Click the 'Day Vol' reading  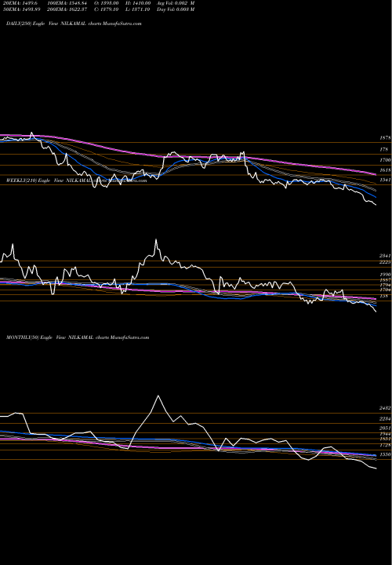176,9
